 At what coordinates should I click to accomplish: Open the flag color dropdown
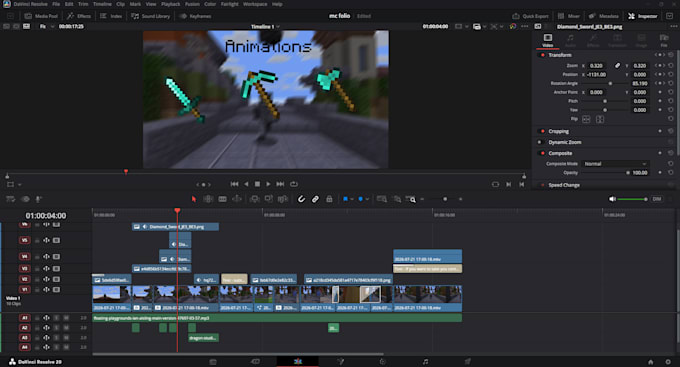[x=352, y=199]
